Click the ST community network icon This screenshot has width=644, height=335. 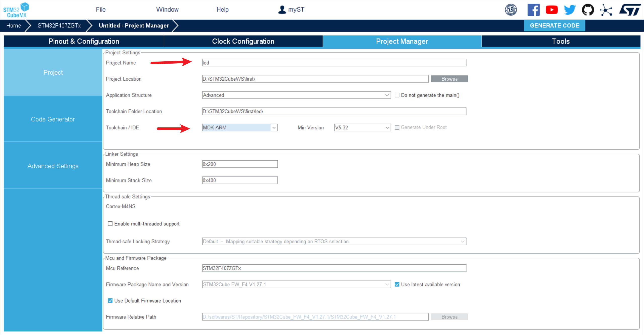click(606, 10)
